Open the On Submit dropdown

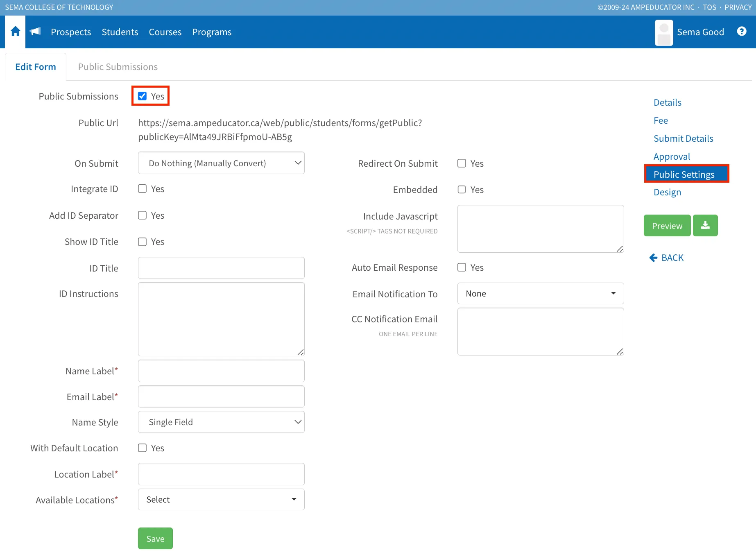221,163
